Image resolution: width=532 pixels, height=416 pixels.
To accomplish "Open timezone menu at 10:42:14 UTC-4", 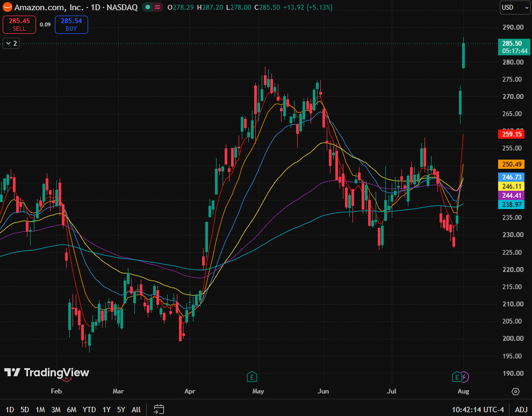I will coord(478,410).
